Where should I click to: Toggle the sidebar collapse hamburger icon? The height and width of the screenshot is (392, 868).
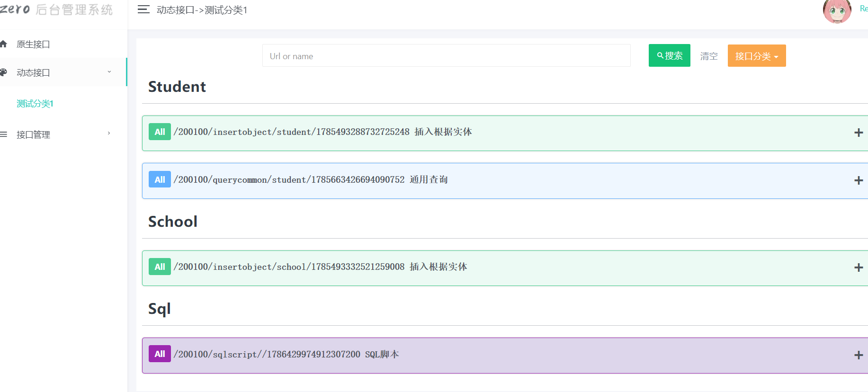(x=143, y=9)
